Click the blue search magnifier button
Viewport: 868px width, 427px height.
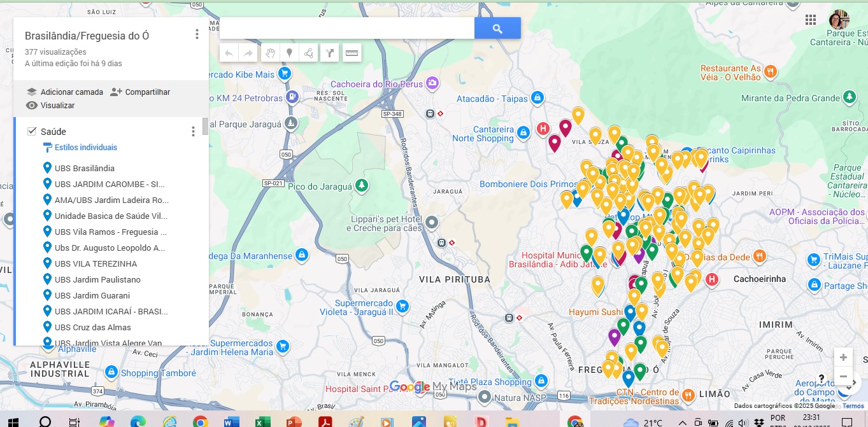click(497, 29)
